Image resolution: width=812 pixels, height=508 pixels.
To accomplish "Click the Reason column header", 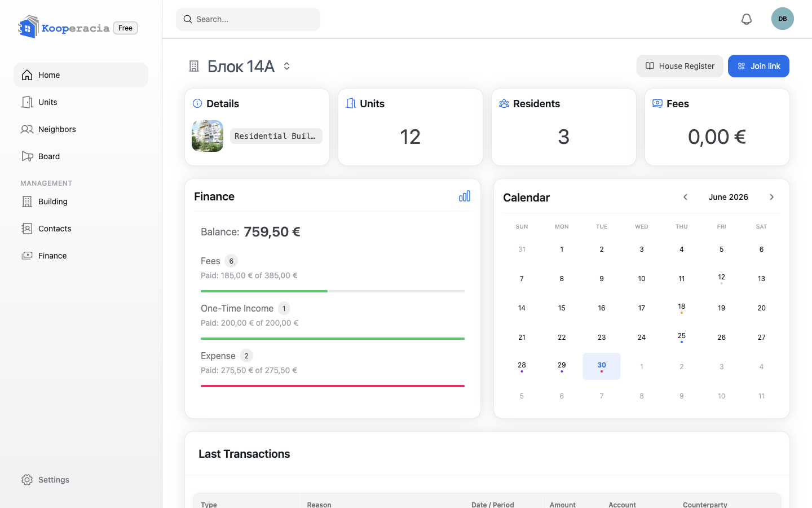I will [319, 504].
